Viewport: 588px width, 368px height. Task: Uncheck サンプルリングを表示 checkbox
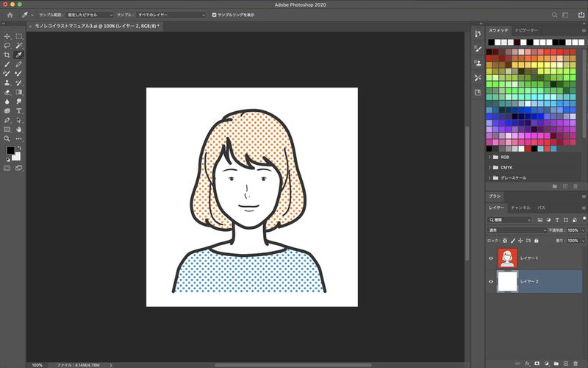pyautogui.click(x=214, y=15)
